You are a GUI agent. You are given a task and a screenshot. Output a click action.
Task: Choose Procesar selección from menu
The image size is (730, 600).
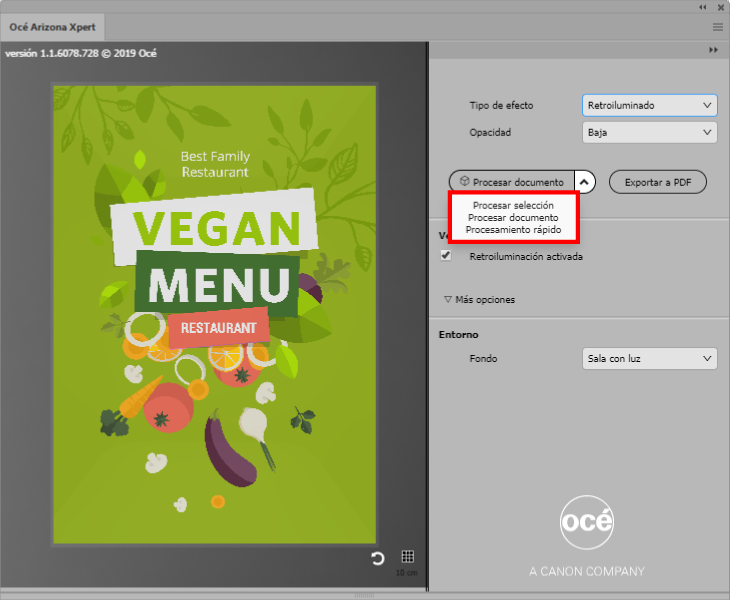click(x=513, y=205)
